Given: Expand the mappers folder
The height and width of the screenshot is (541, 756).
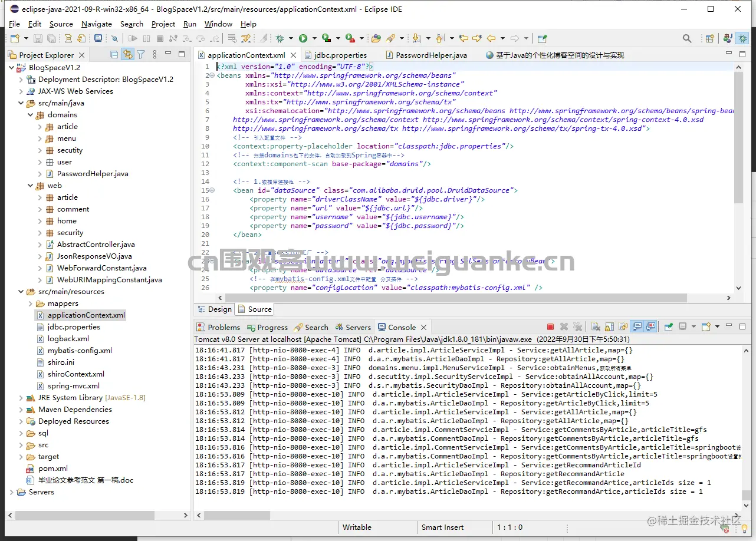Looking at the screenshot, I should point(31,304).
